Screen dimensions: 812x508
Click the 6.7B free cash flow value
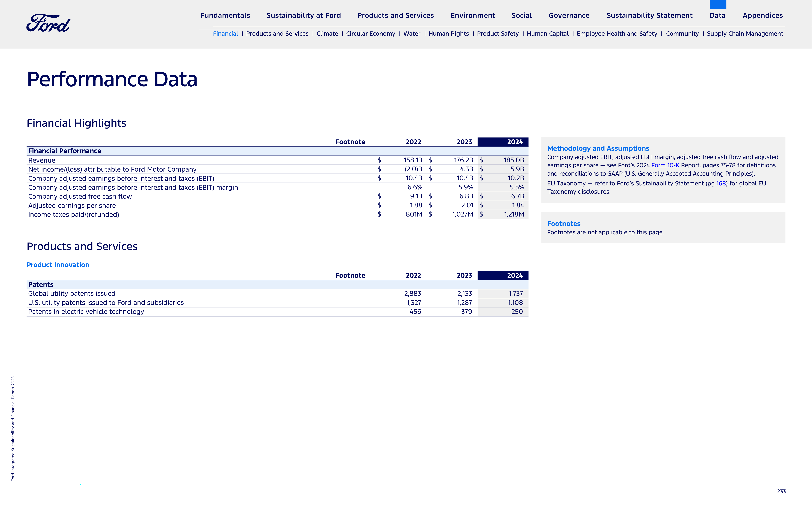pos(517,196)
